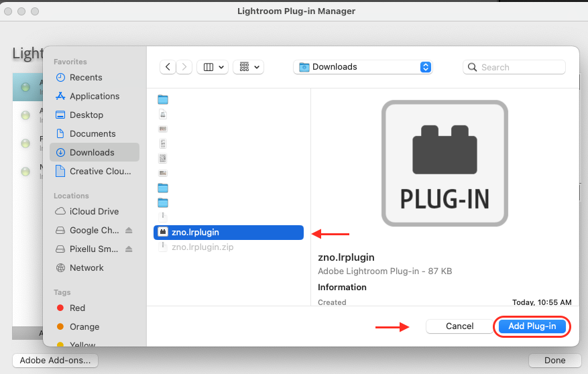
Task: Click the Downloads arrow icon in sidebar
Action: 60,153
